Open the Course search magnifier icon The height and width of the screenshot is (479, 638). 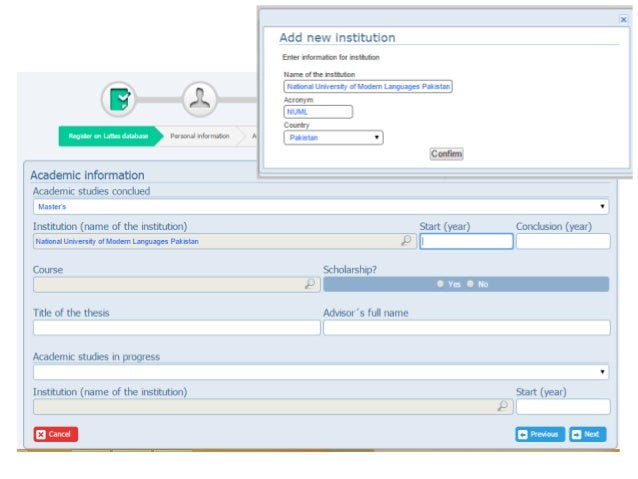tap(310, 284)
